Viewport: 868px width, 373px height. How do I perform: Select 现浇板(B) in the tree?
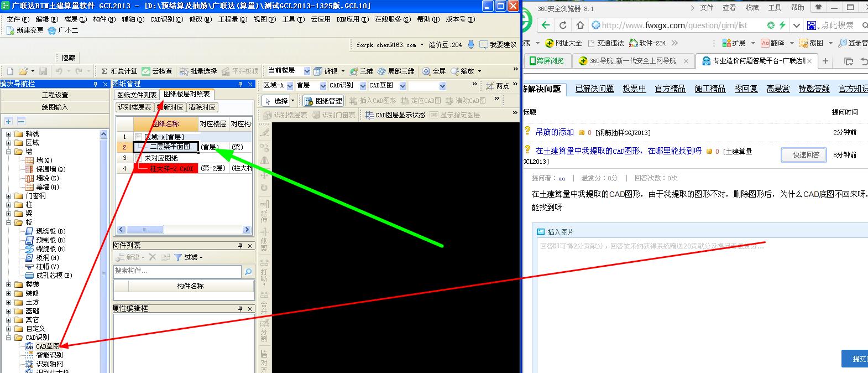[45, 231]
